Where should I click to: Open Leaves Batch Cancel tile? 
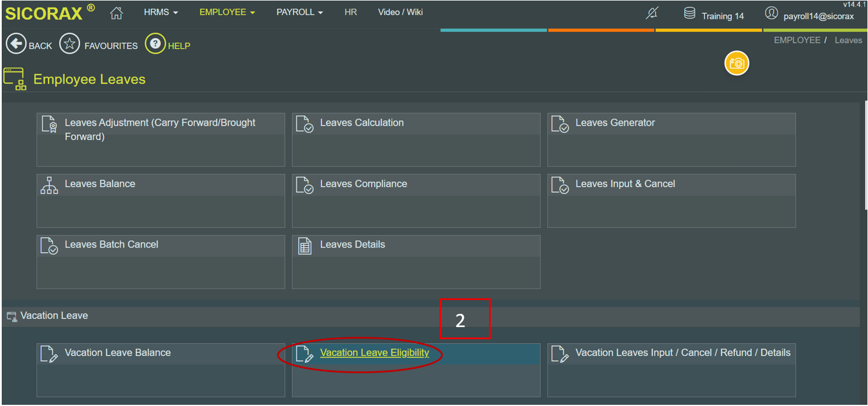161,261
